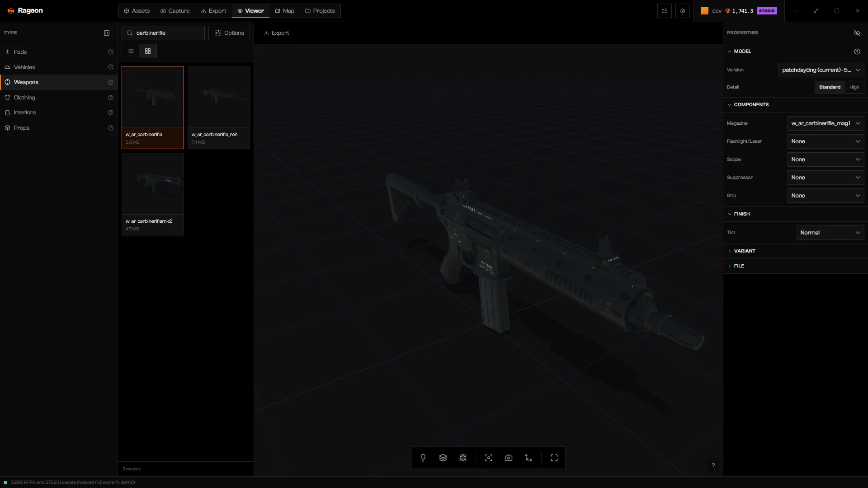Click the info icon next to Peds
868x488 pixels.
click(111, 52)
